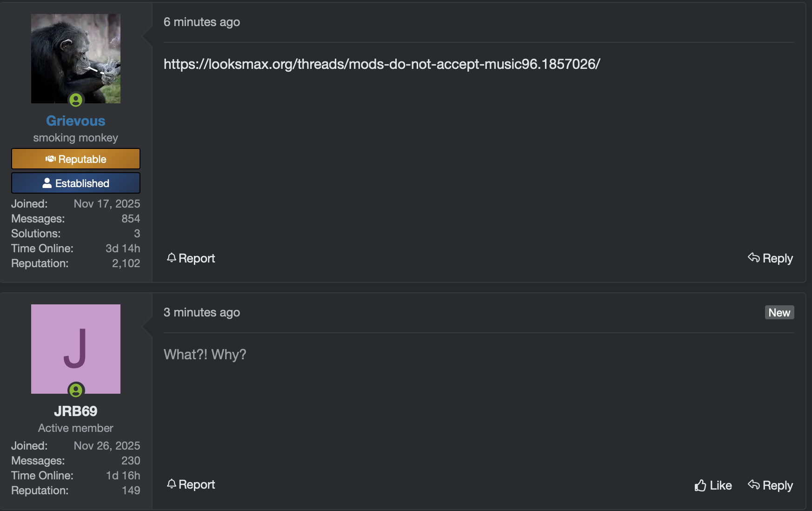Viewport: 812px width, 511px height.
Task: Click the reply arrow icon beside Grievous's Reply
Action: 754,258
